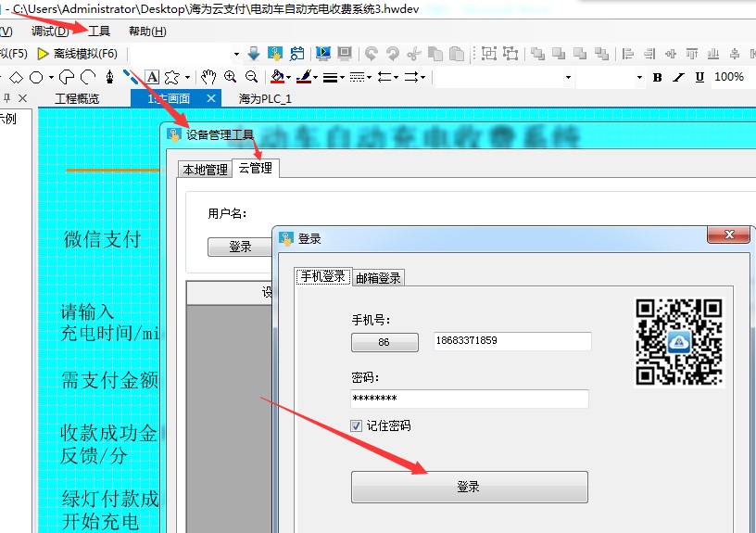Screen dimensions: 756x533
Task: Switch to the 本地管理 tab
Action: click(205, 170)
